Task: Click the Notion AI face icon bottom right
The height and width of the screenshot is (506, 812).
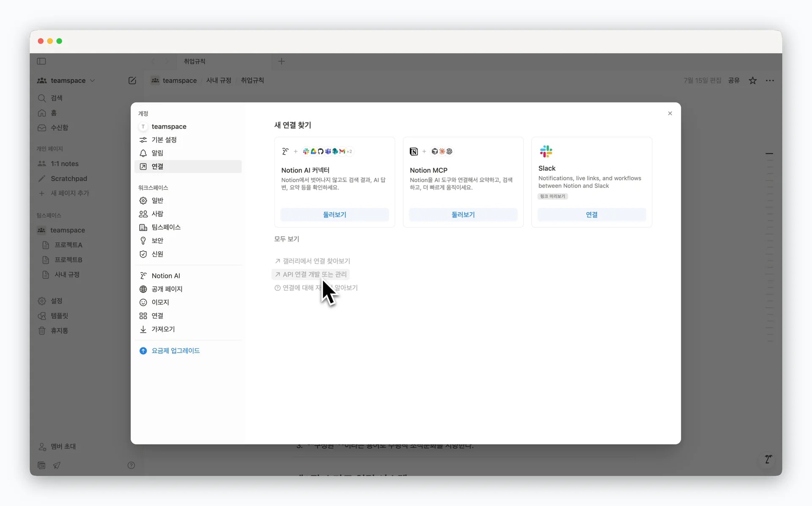Action: click(x=768, y=459)
